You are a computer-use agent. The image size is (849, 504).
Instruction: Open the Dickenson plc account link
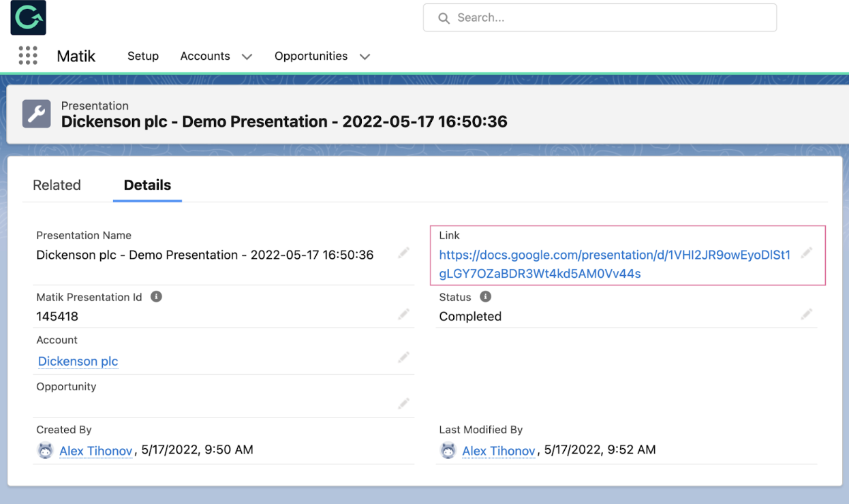(x=78, y=361)
